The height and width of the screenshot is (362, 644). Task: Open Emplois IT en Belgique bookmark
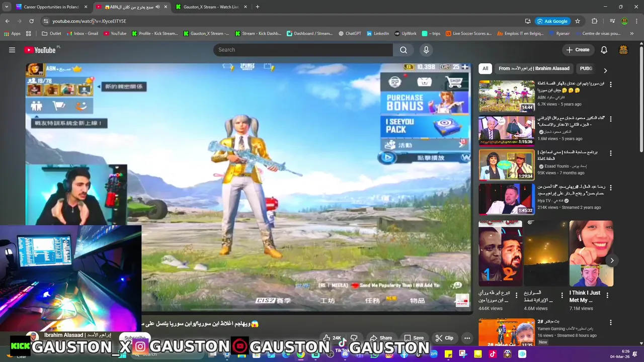[x=520, y=34]
